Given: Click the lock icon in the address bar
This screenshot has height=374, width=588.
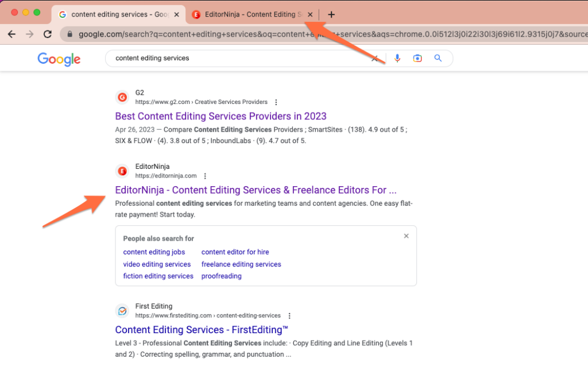Looking at the screenshot, I should [69, 34].
